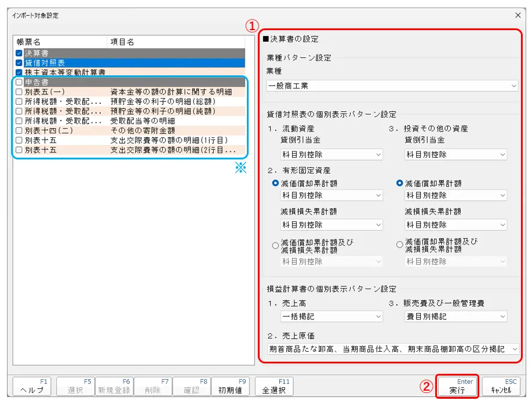Screen dimensions: 532x404
Task: Click the 実行 button
Action: click(x=457, y=387)
